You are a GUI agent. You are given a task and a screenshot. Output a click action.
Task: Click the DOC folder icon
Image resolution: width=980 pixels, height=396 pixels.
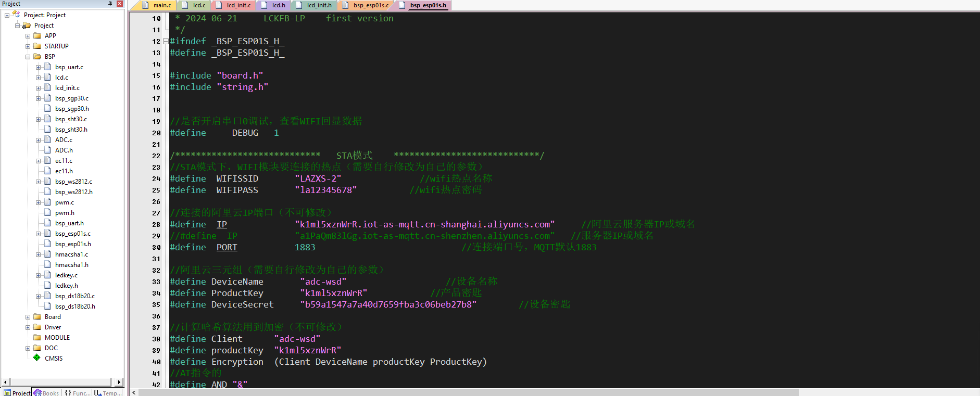click(37, 348)
